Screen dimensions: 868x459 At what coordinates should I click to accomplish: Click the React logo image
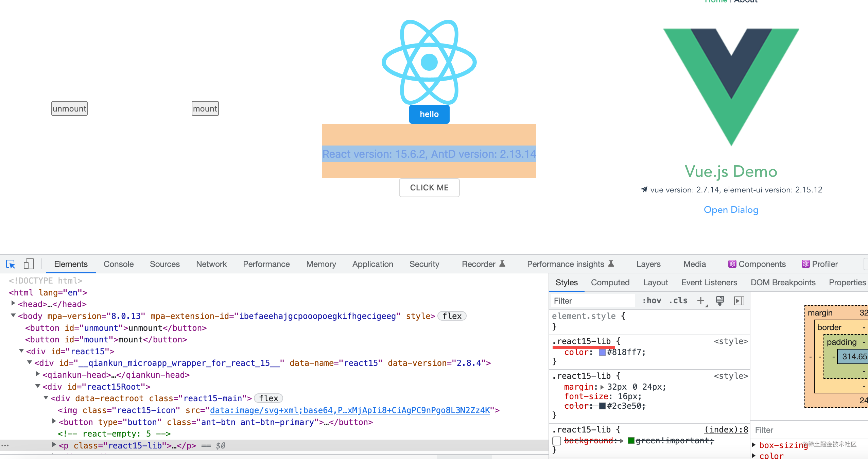click(429, 62)
